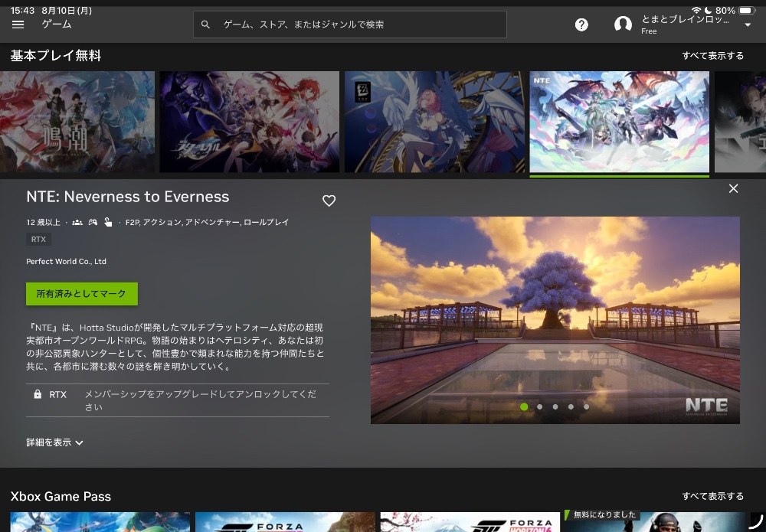
Task: Open the 無料になりました labeled game tile
Action: [x=655, y=522]
